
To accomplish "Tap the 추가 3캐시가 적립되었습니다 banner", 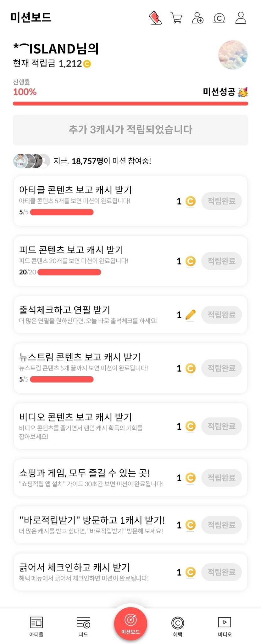I will coord(130,130).
